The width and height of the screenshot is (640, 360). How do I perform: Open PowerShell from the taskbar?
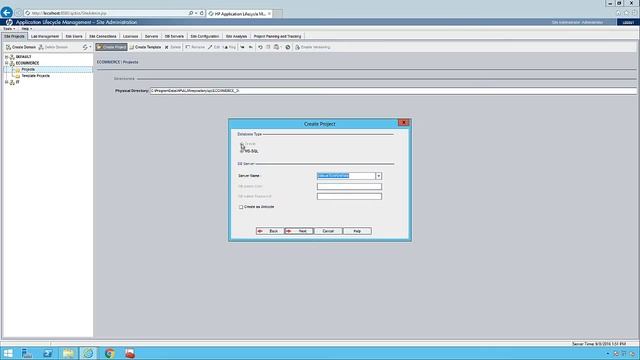[48, 353]
